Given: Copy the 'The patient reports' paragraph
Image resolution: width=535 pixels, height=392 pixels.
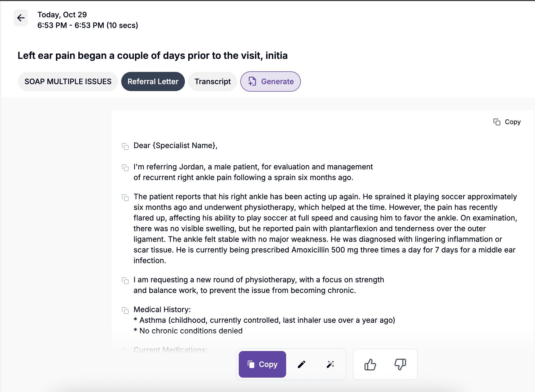Looking at the screenshot, I should [x=125, y=197].
